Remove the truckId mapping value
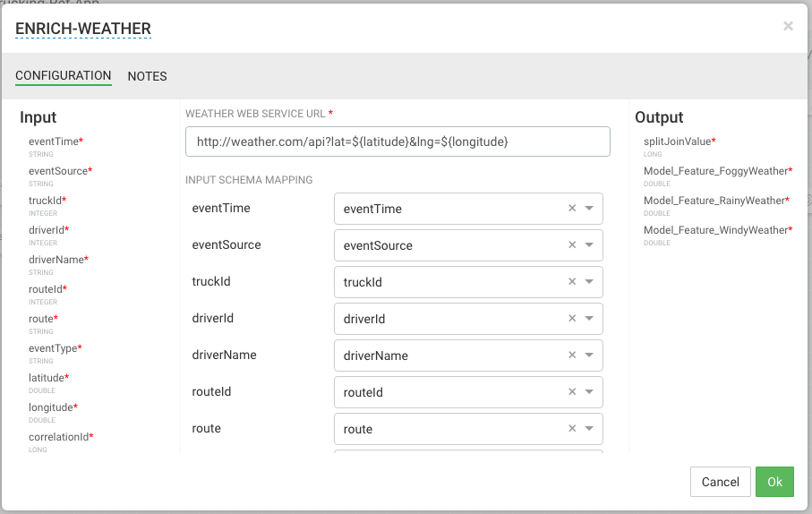 coord(572,282)
